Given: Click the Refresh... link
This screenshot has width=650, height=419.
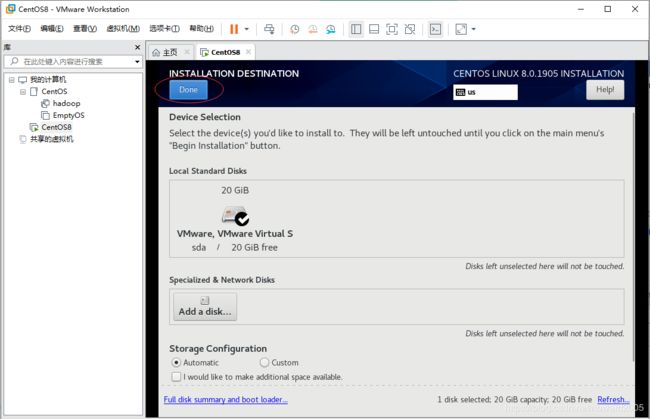Looking at the screenshot, I should (x=613, y=400).
